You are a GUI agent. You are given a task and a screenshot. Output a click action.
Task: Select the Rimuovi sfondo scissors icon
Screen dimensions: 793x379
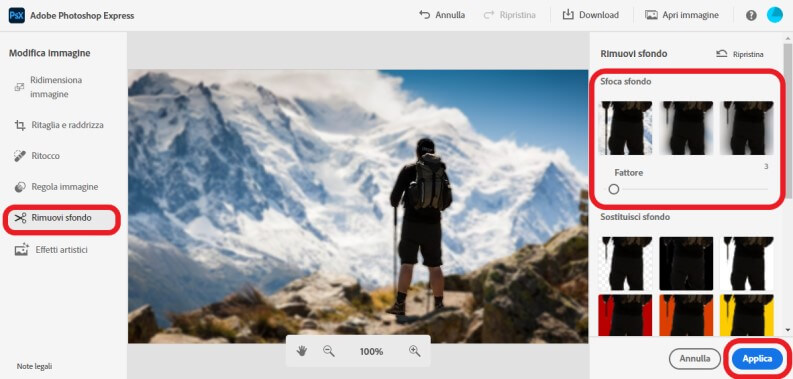click(x=20, y=218)
